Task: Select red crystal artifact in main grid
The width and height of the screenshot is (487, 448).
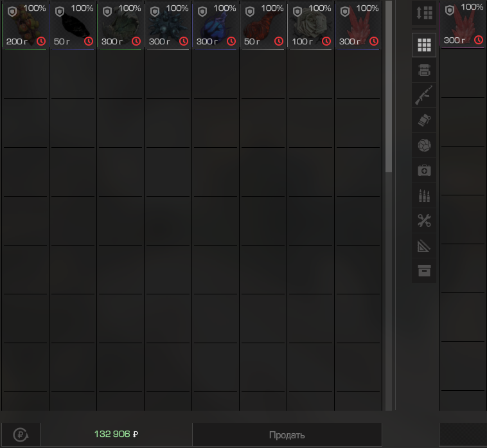Action: [358, 25]
